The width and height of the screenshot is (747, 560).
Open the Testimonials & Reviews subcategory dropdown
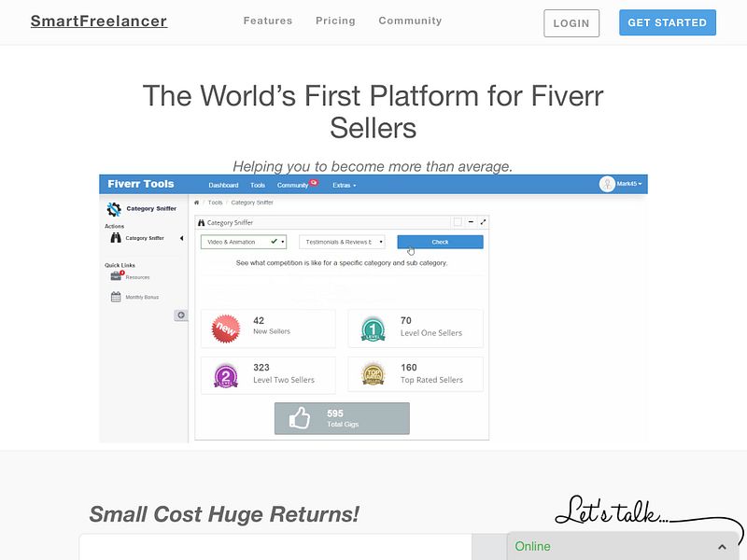click(342, 242)
